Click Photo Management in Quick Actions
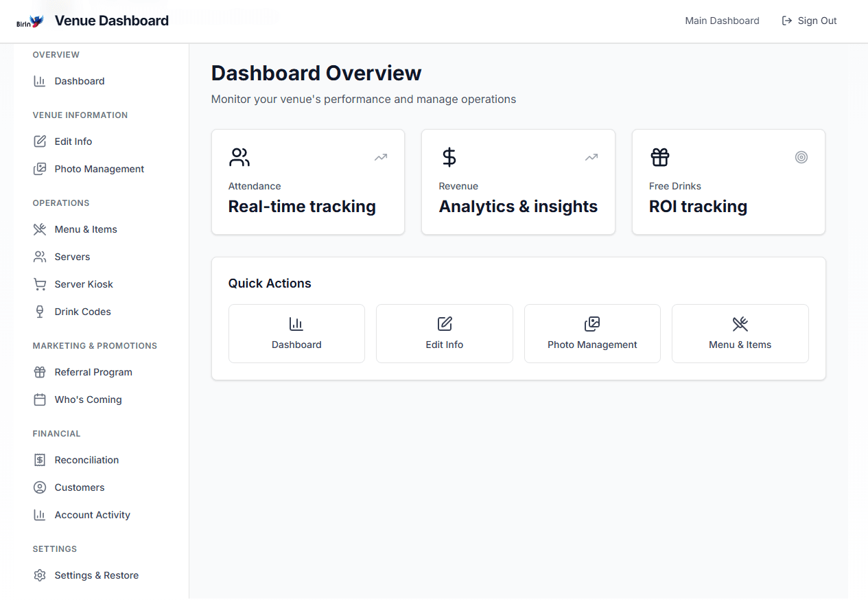Image resolution: width=868 pixels, height=602 pixels. point(591,334)
